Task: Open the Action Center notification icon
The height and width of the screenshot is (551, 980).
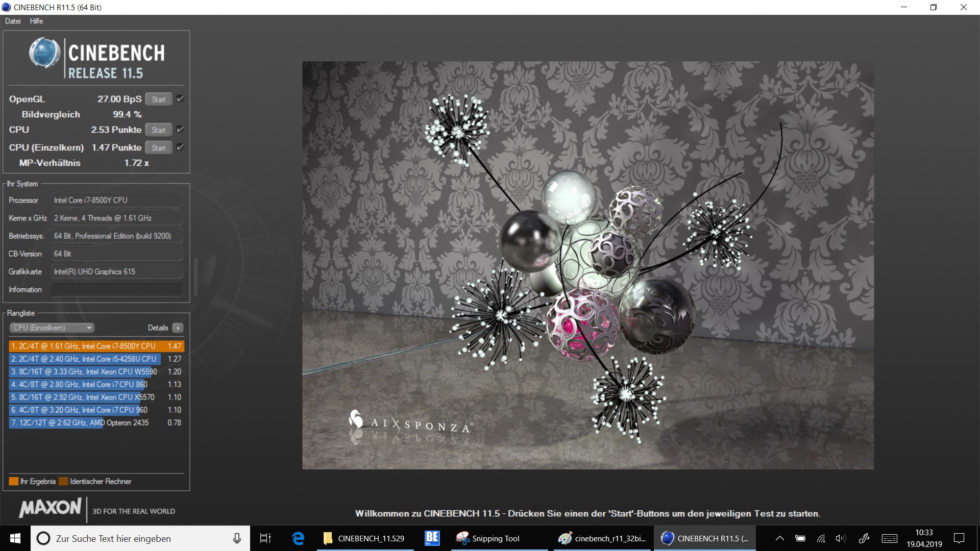Action: pos(959,538)
